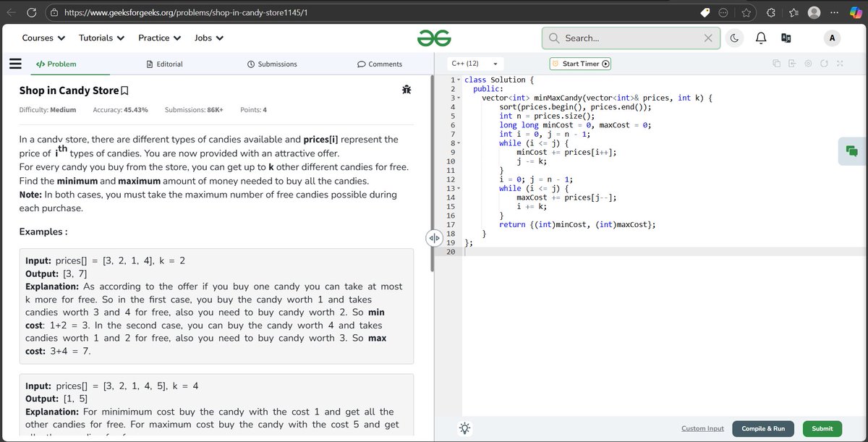Expand the Tutorials dropdown menu
This screenshot has height=442, width=868.
(x=101, y=38)
